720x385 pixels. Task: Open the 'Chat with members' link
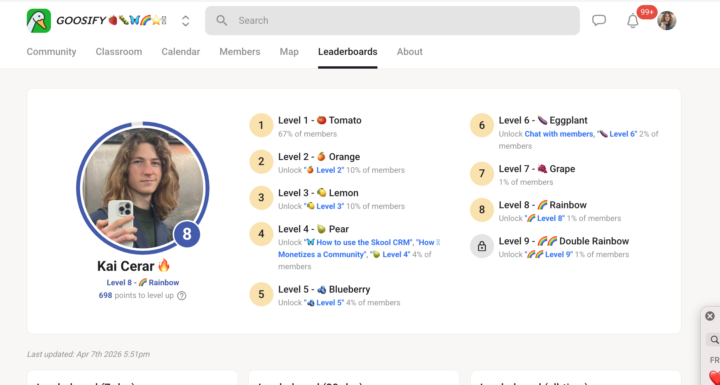[x=558, y=134]
